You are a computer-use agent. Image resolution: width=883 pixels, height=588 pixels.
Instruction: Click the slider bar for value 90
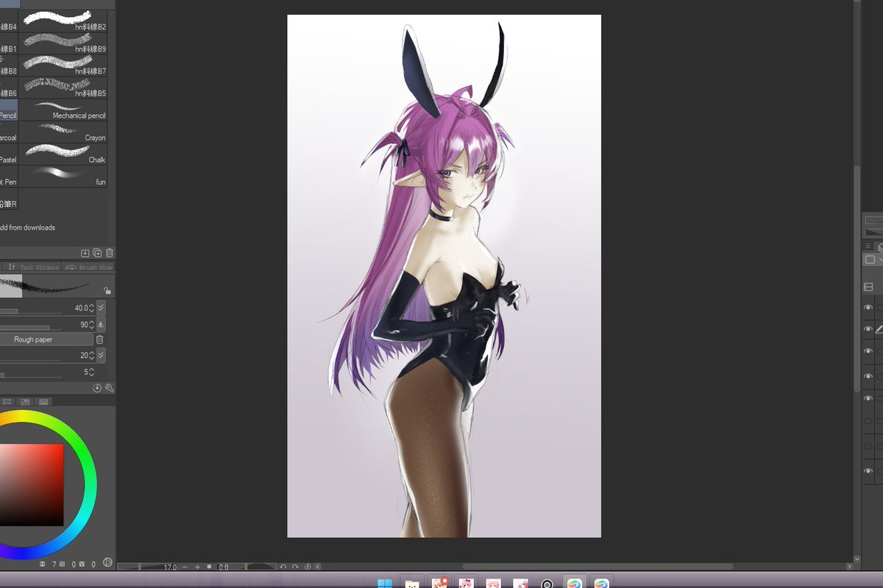pos(30,327)
